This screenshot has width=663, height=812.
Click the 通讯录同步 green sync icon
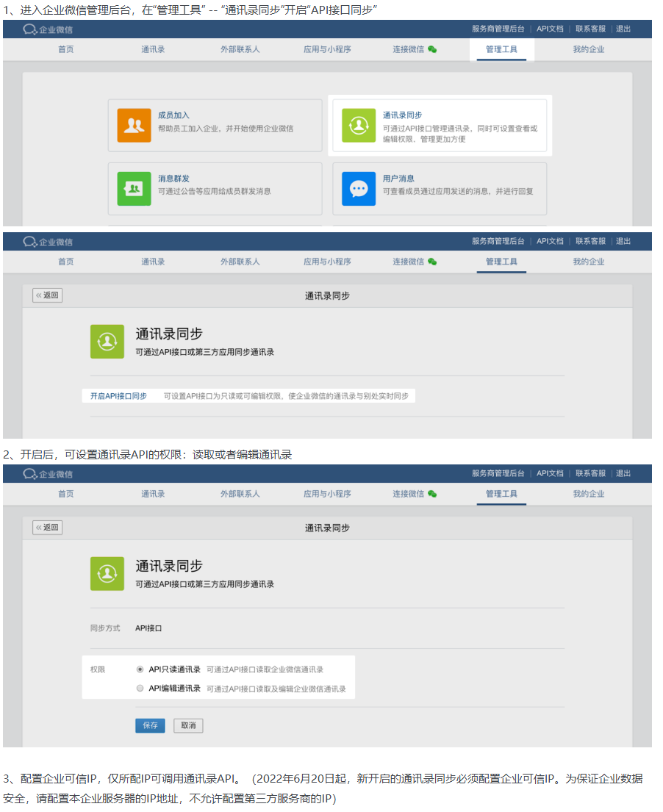coord(358,125)
